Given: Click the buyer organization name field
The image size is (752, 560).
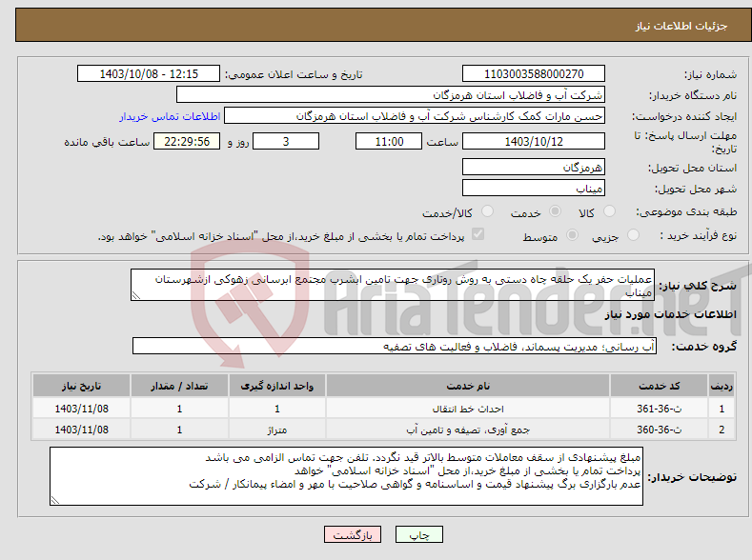Looking at the screenshot, I should [391, 95].
